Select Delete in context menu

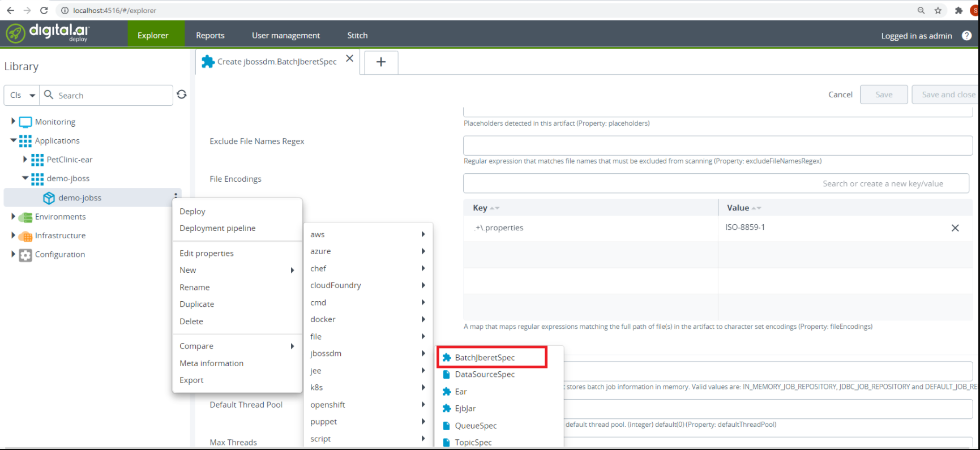(237, 321)
